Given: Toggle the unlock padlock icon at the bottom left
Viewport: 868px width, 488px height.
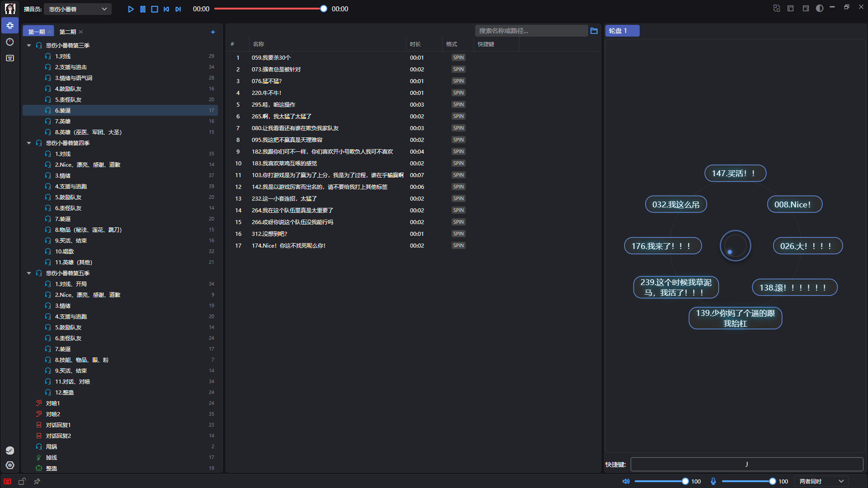Looking at the screenshot, I should (x=22, y=481).
